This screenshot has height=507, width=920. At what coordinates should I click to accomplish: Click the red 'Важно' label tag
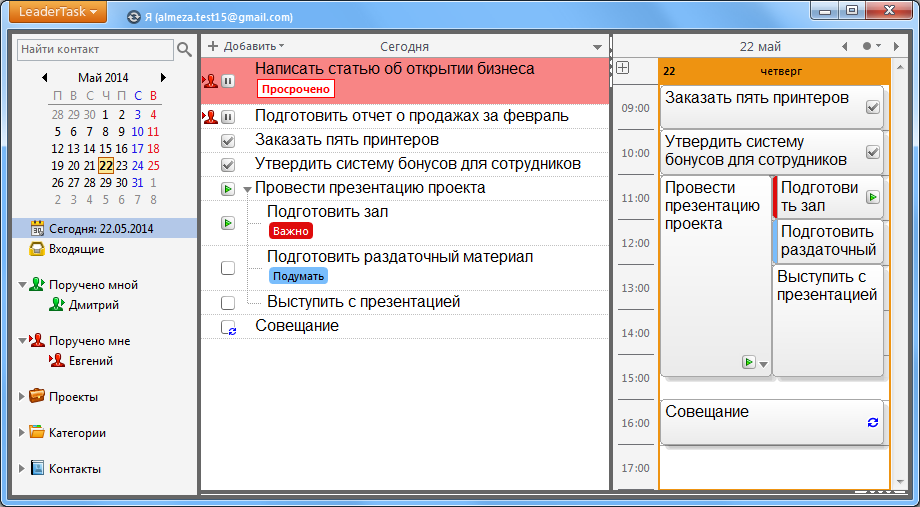pos(291,231)
